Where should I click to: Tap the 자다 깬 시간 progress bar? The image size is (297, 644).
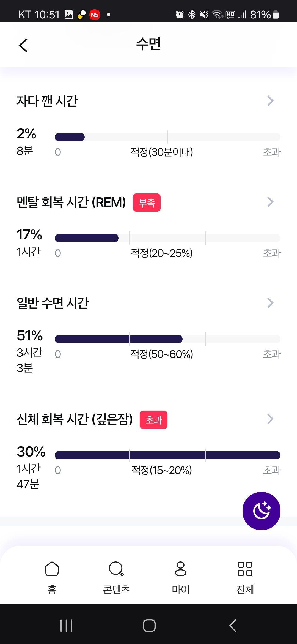[167, 137]
